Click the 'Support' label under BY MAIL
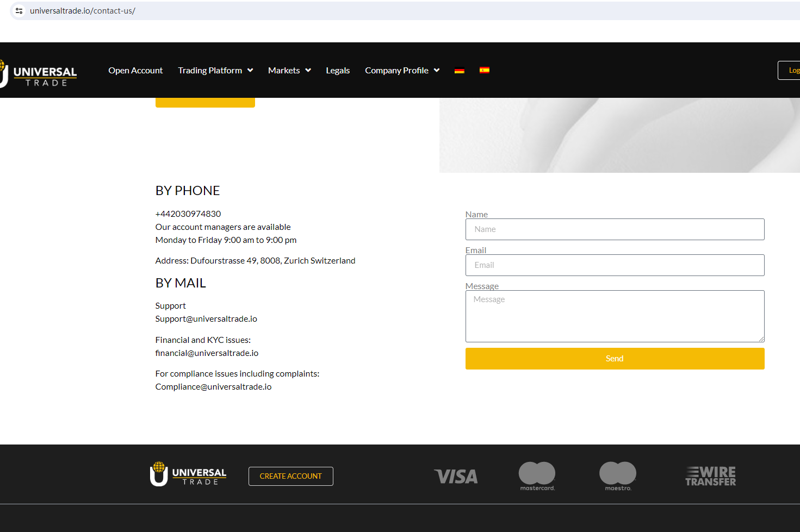Viewport: 800px width, 532px height. pyautogui.click(x=170, y=306)
